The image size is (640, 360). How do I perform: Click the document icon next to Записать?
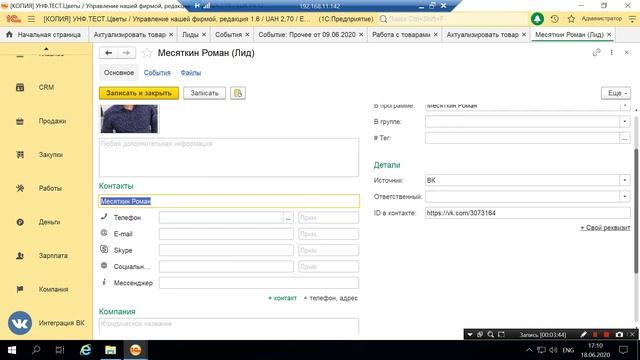point(238,93)
